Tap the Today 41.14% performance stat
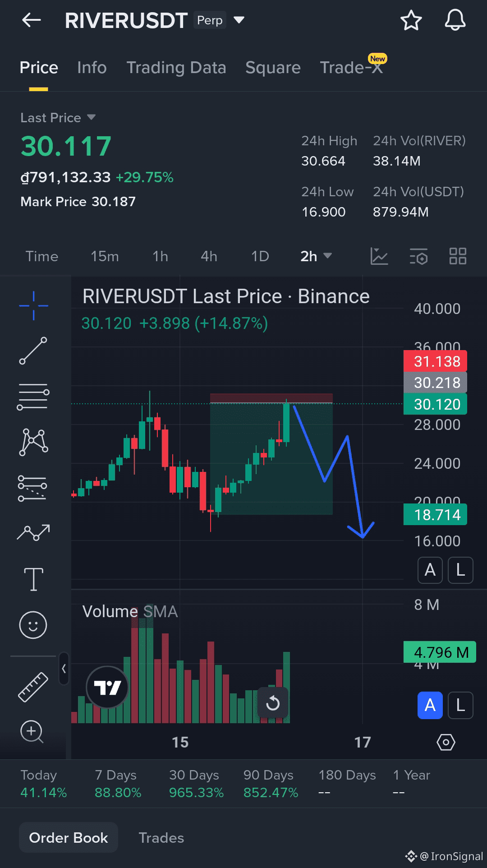 [43, 784]
